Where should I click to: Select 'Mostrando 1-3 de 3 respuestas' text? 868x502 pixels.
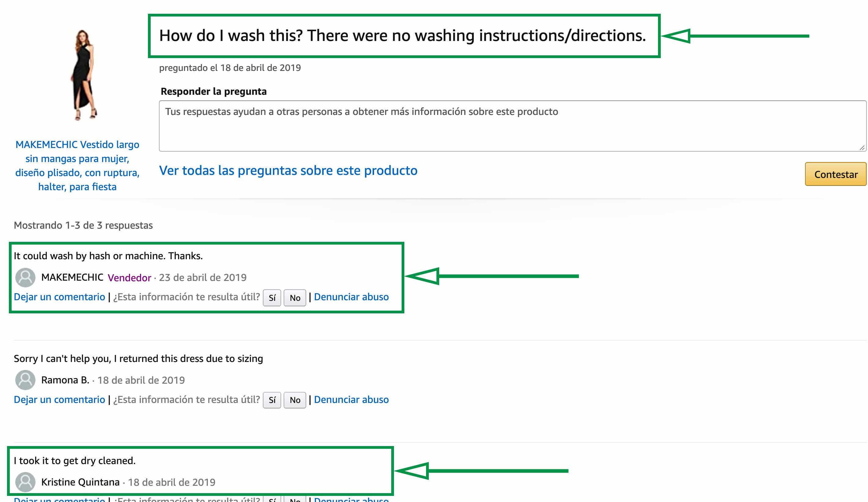(83, 225)
